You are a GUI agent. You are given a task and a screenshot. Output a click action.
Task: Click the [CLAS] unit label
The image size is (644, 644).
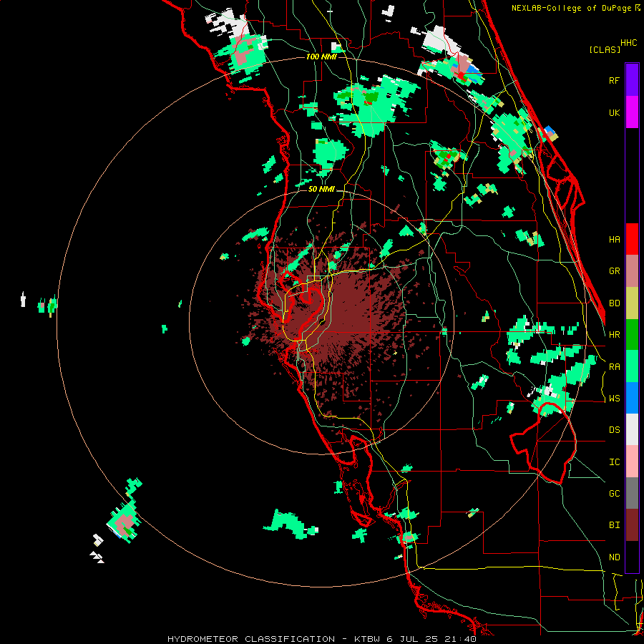point(605,49)
